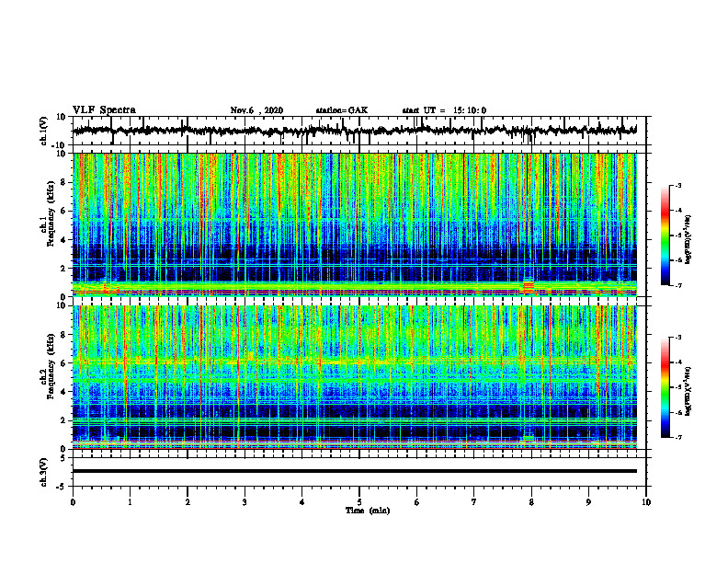The width and height of the screenshot is (728, 563).
Task: Select the ch.2 colorbar log(PSD) units label
Action: tap(688, 392)
